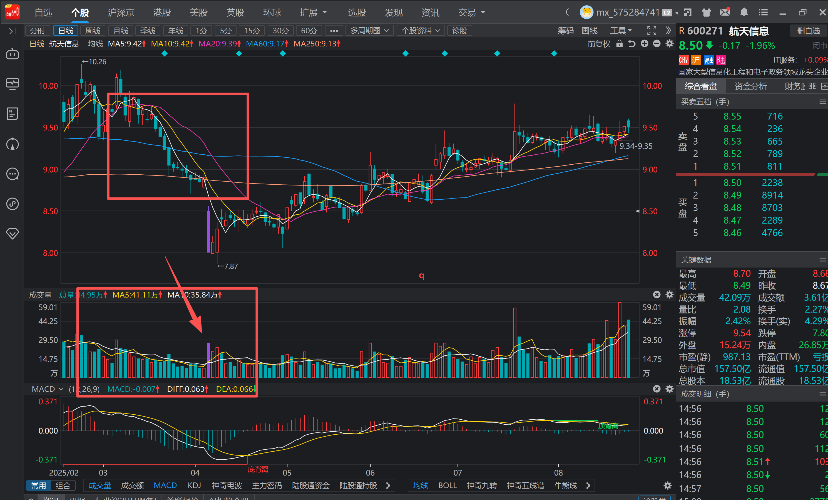Screen dimensions: 828x500
Task: Open the account dropdown arrow beside username
Action: [x=676, y=13]
